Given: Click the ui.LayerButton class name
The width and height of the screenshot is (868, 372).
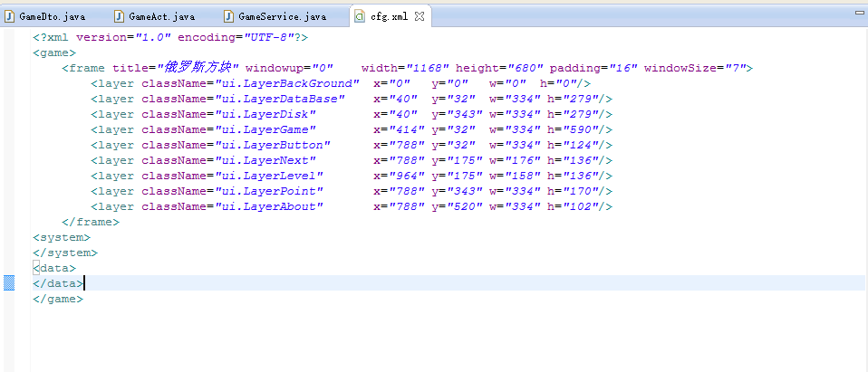Looking at the screenshot, I should (x=273, y=146).
